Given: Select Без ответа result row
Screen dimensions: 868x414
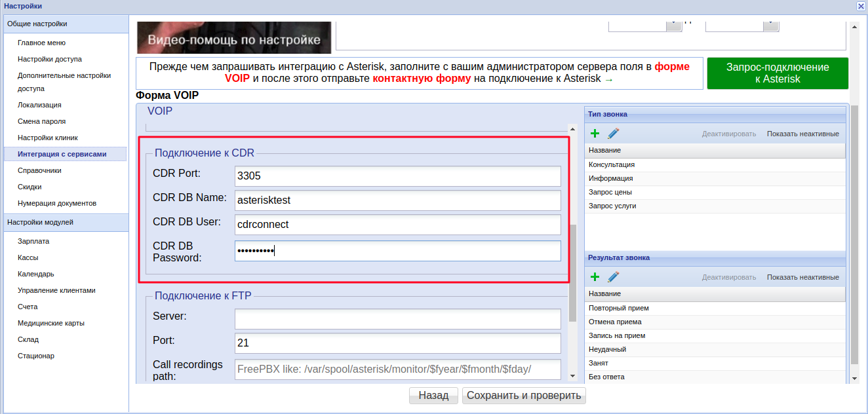Looking at the screenshot, I should tap(715, 377).
